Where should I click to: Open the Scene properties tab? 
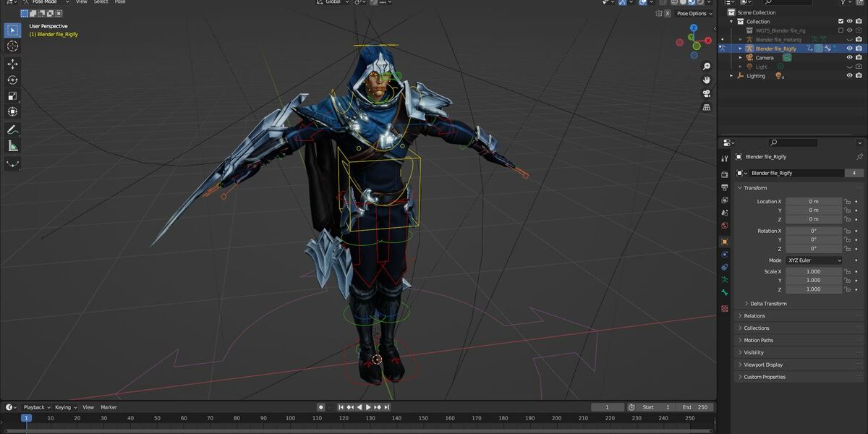coord(725,213)
